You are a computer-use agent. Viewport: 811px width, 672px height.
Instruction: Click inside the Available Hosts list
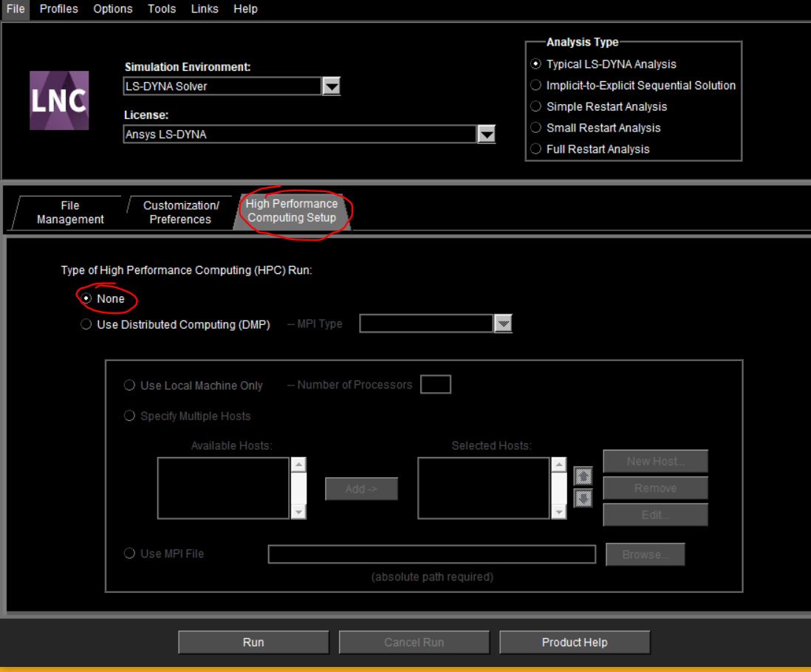(224, 488)
